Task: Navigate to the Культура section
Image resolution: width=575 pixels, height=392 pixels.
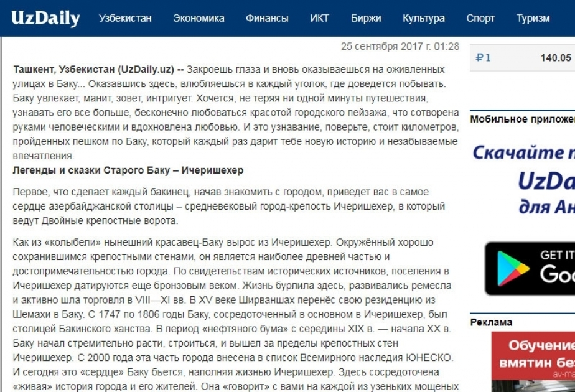Action: (x=424, y=18)
